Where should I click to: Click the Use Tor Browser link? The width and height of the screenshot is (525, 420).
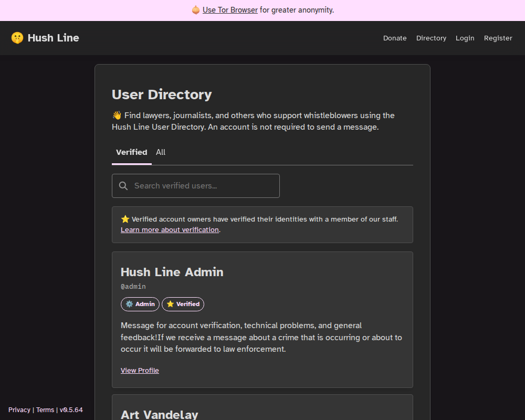[229, 9]
